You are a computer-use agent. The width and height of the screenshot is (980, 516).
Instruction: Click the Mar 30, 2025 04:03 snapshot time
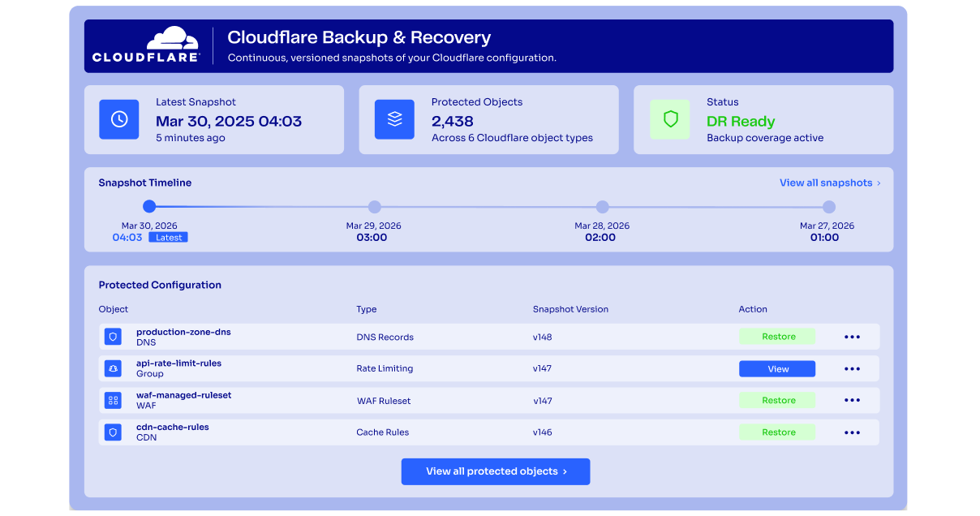click(x=229, y=122)
